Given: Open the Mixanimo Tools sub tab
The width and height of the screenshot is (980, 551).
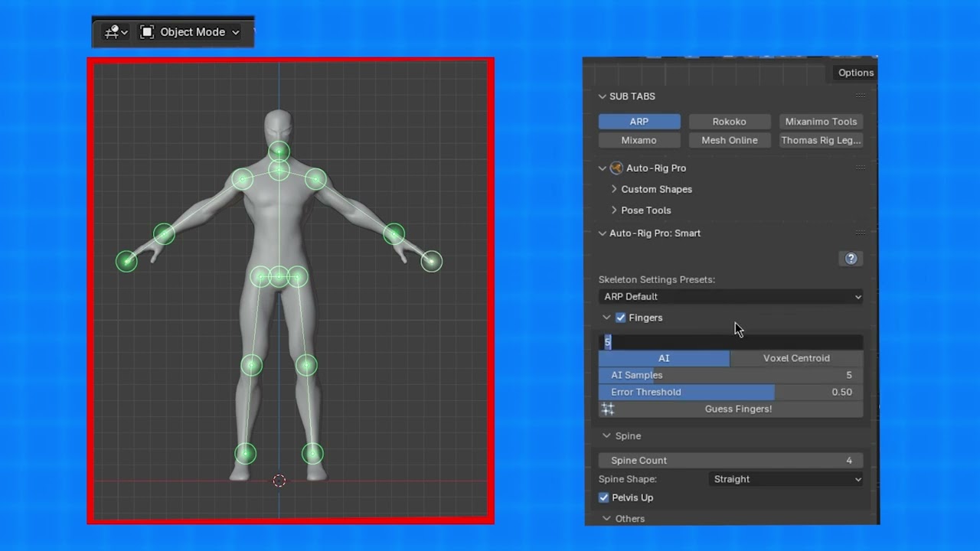Looking at the screenshot, I should coord(821,122).
